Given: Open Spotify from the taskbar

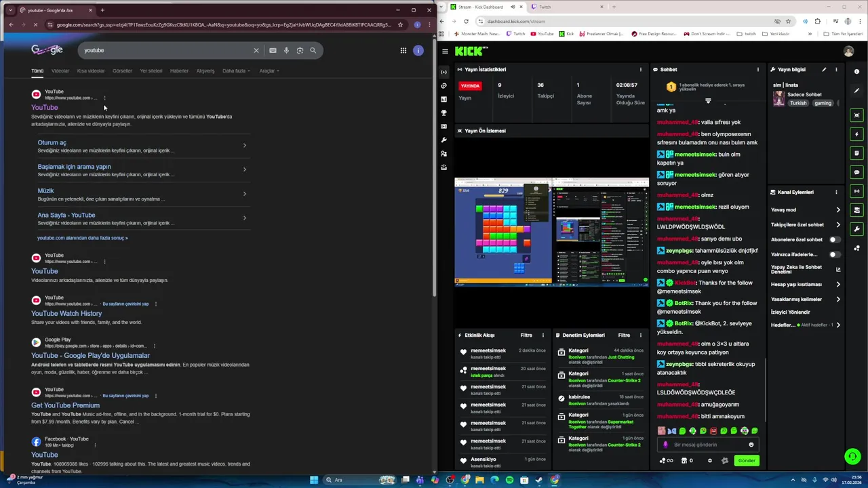Looking at the screenshot, I should [509, 480].
